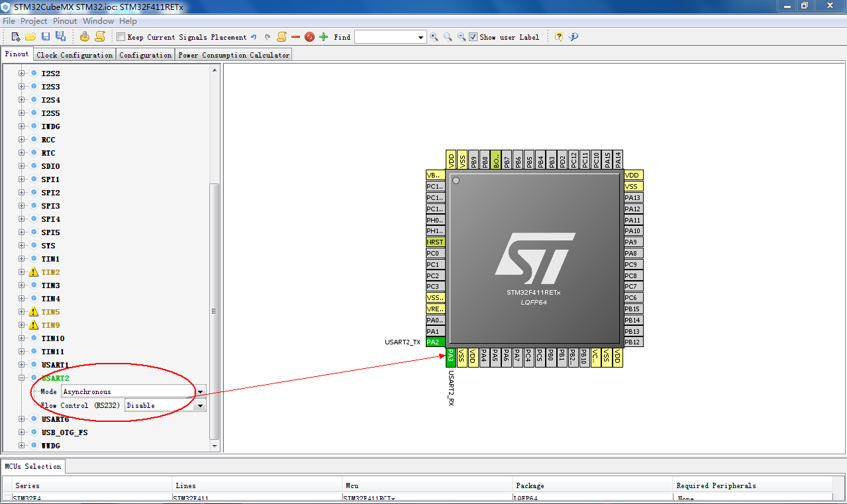Click the middle zoom magnifier icon
Image resolution: width=847 pixels, height=504 pixels.
(448, 37)
